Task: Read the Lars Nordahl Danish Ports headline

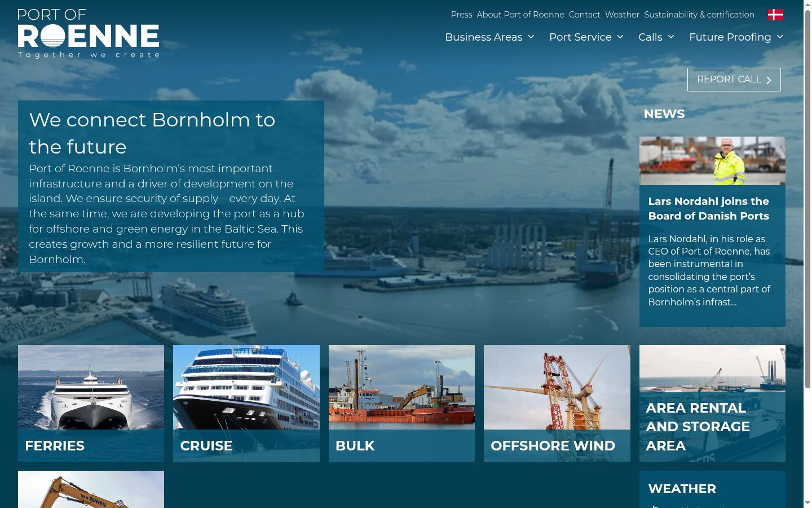Action: coord(709,208)
